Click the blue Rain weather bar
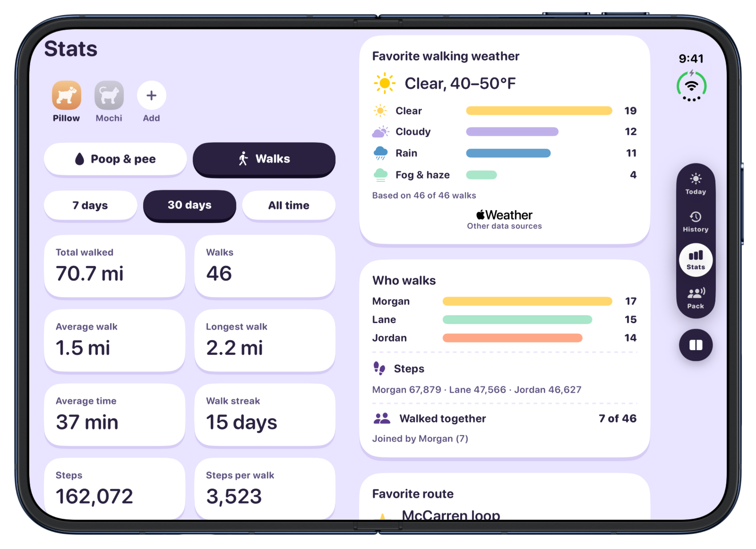The width and height of the screenshot is (756, 549). coord(508,153)
